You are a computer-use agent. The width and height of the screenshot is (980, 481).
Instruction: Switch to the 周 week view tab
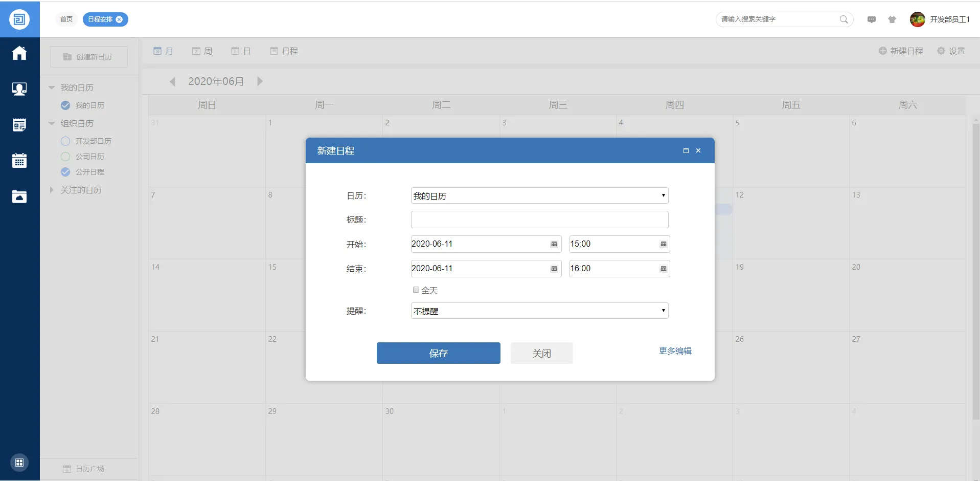tap(202, 51)
